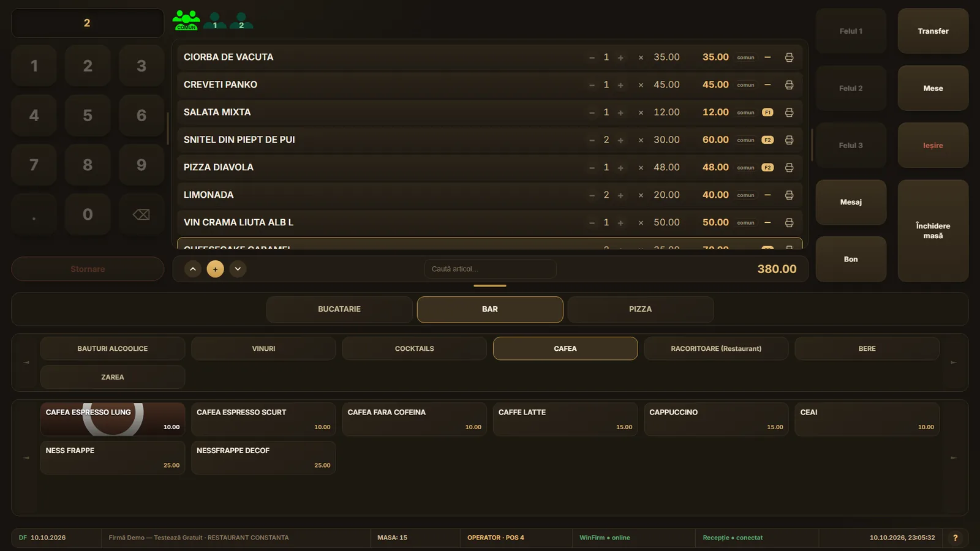Open the help question mark icon

coord(955,538)
